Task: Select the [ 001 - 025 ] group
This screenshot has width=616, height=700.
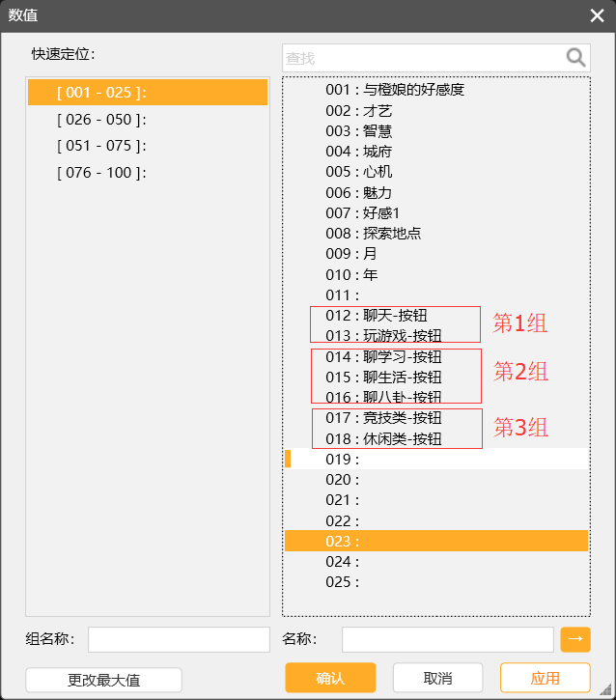Action: (101, 93)
